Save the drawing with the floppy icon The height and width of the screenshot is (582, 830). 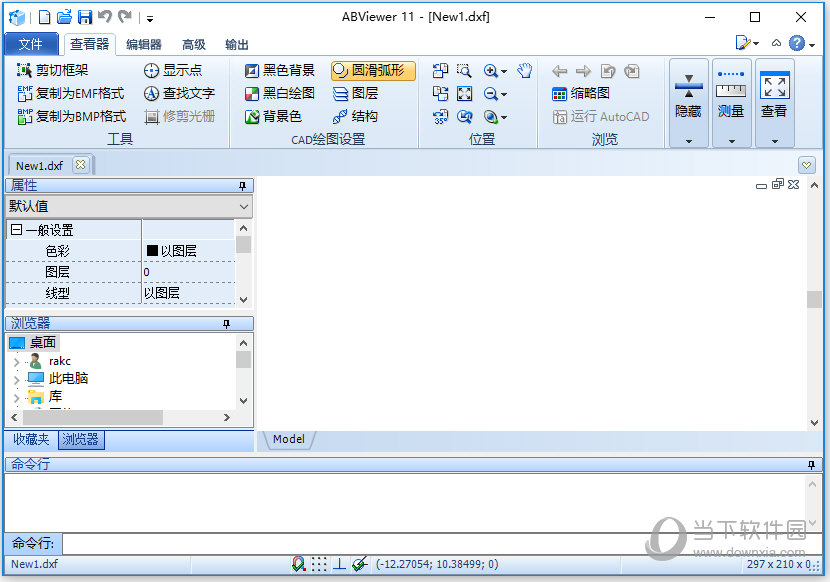click(85, 17)
